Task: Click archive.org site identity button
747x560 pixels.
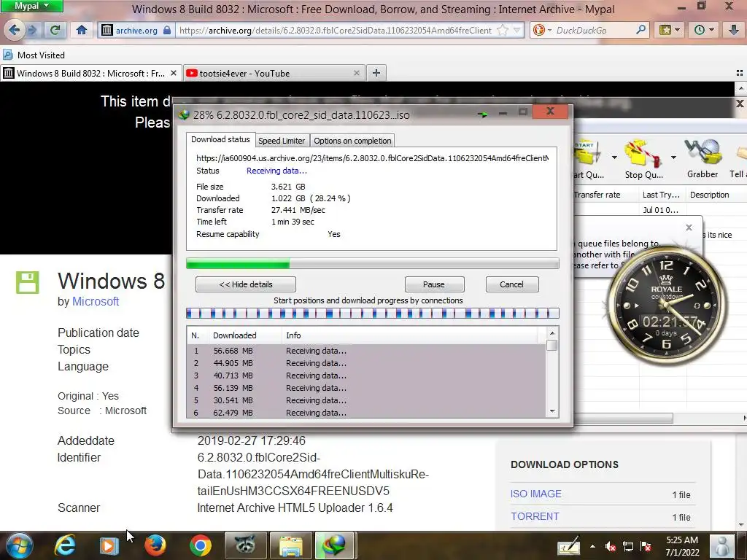Action: [x=136, y=31]
